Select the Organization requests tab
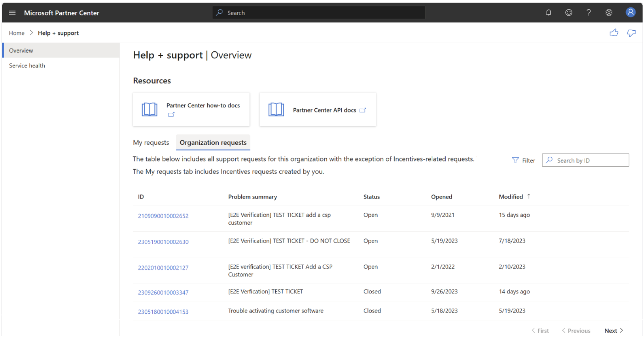The image size is (644, 341). (x=213, y=143)
